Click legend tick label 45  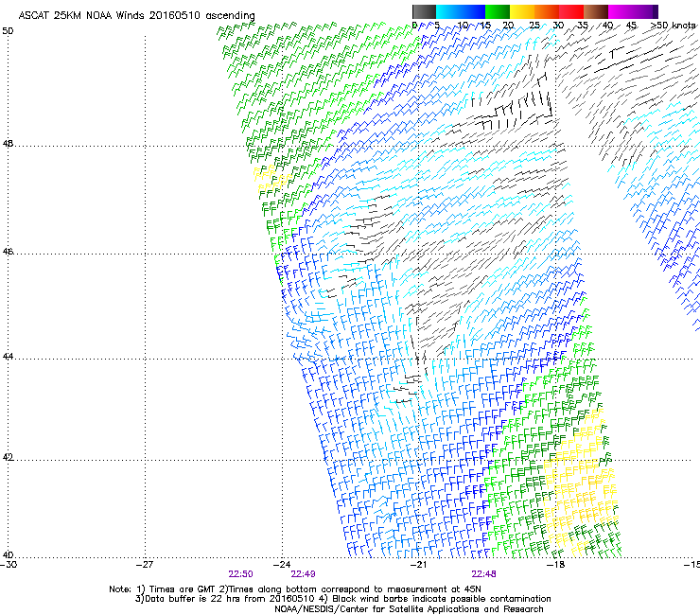[631, 25]
